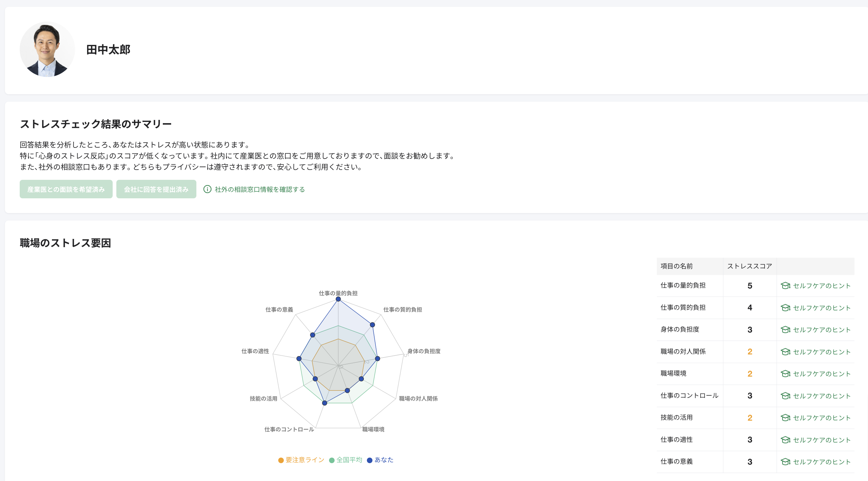Screen dimensions: 868x481
Task: Toggle あなた legend series visibility
Action: point(384,460)
